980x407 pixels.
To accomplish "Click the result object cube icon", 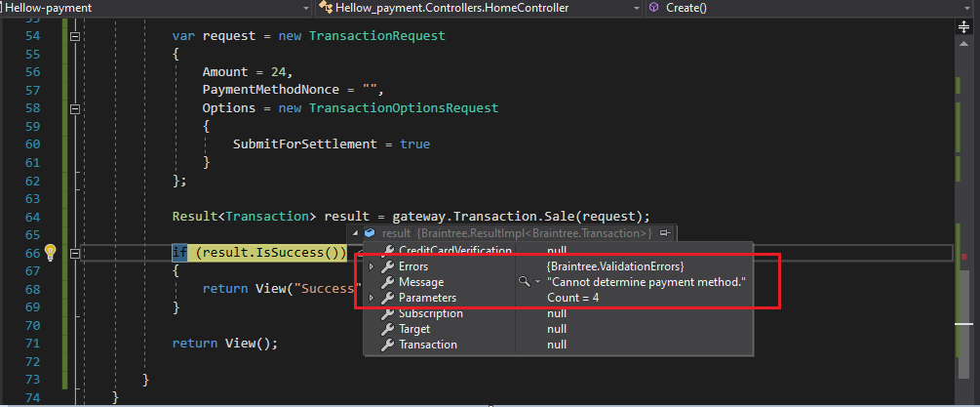I will [x=370, y=233].
